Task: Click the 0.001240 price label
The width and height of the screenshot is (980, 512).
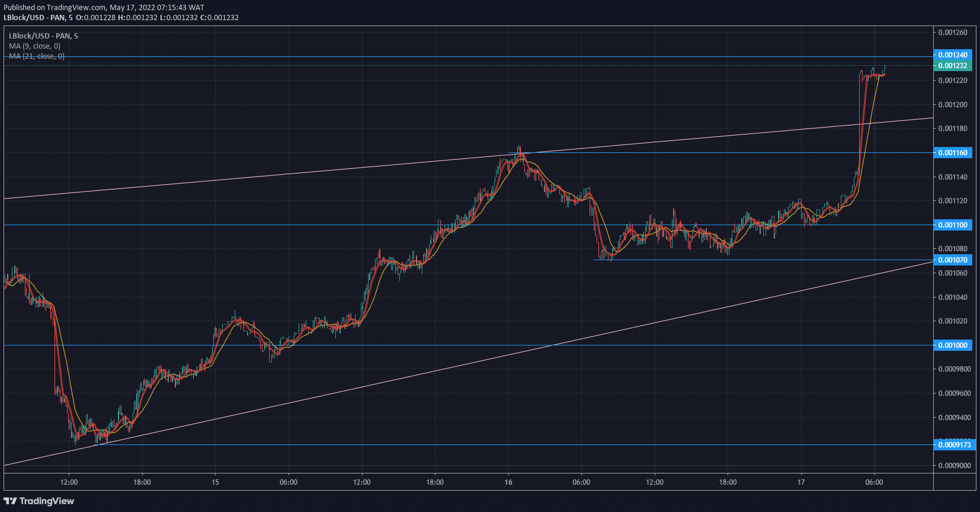Action: click(x=953, y=55)
